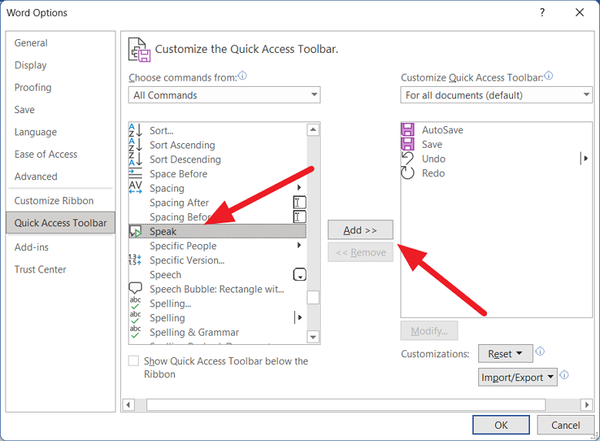Open the General options category
The image size is (600, 441).
(x=31, y=43)
